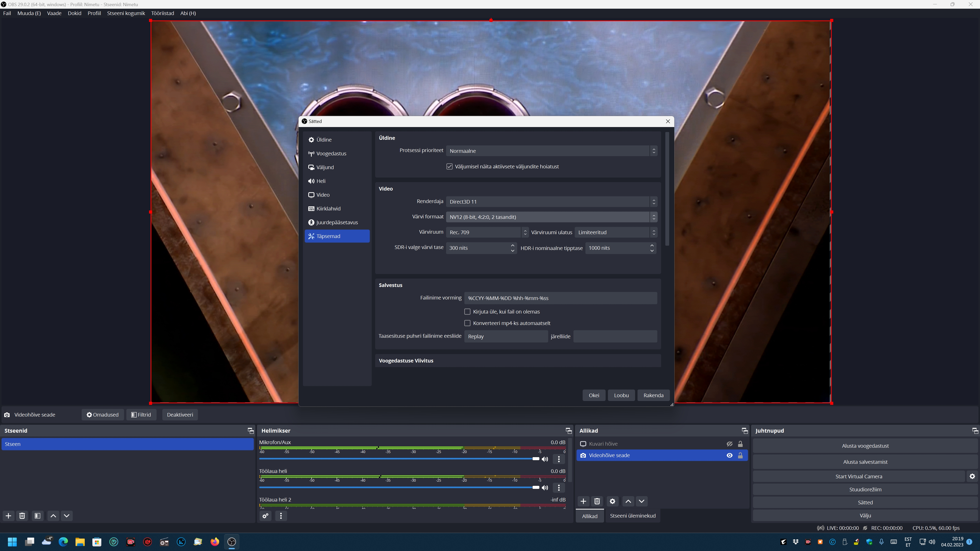Move source up with arrow icon
The width and height of the screenshot is (980, 551).
click(x=628, y=501)
